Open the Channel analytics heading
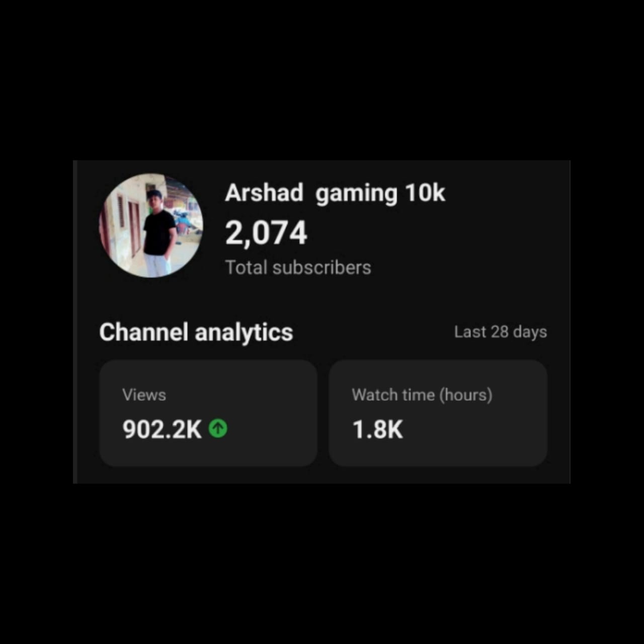 (x=196, y=333)
